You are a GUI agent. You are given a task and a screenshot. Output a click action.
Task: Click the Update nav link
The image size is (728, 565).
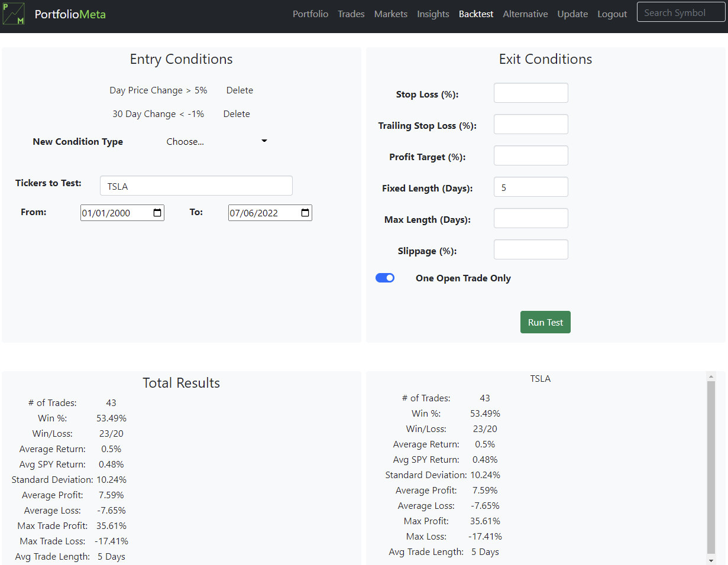[572, 14]
